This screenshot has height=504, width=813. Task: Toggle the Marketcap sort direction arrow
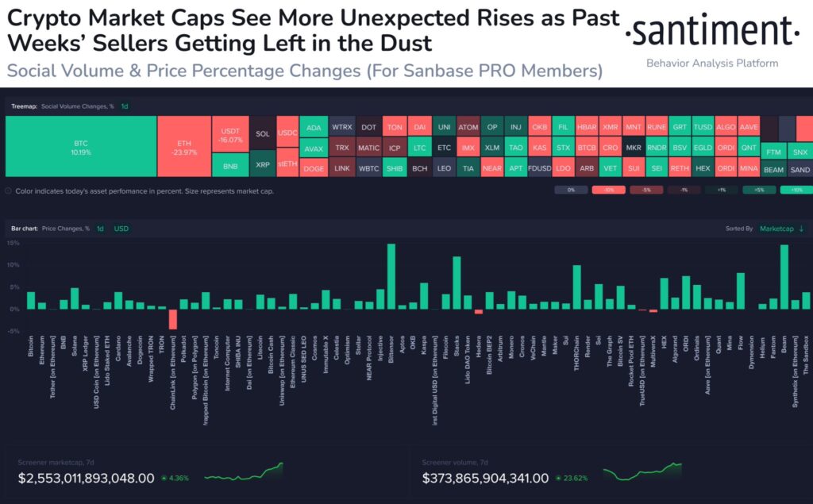coord(802,229)
